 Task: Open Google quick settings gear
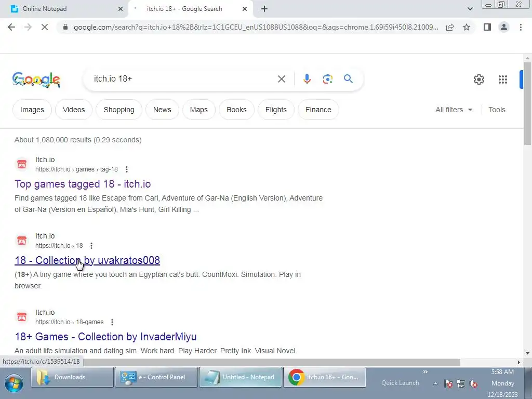click(x=478, y=79)
